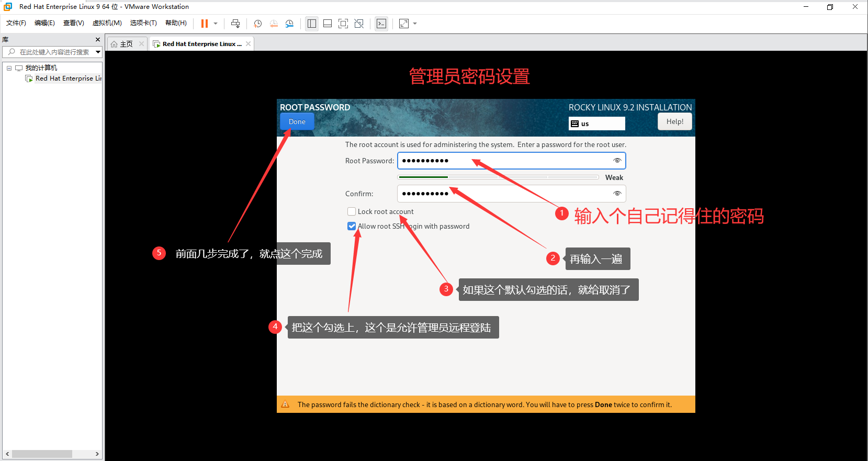Select 我的计算机 in the library tree
The height and width of the screenshot is (461, 868).
coord(41,68)
